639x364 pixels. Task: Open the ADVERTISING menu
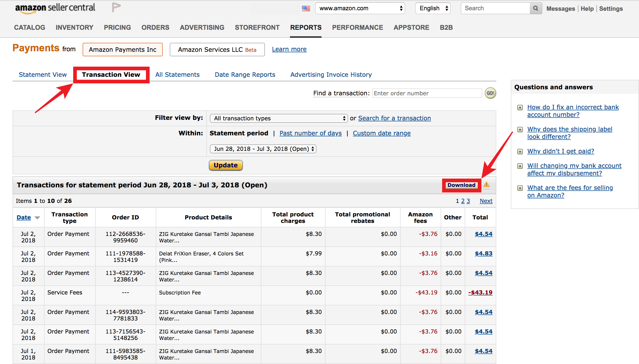pos(202,28)
